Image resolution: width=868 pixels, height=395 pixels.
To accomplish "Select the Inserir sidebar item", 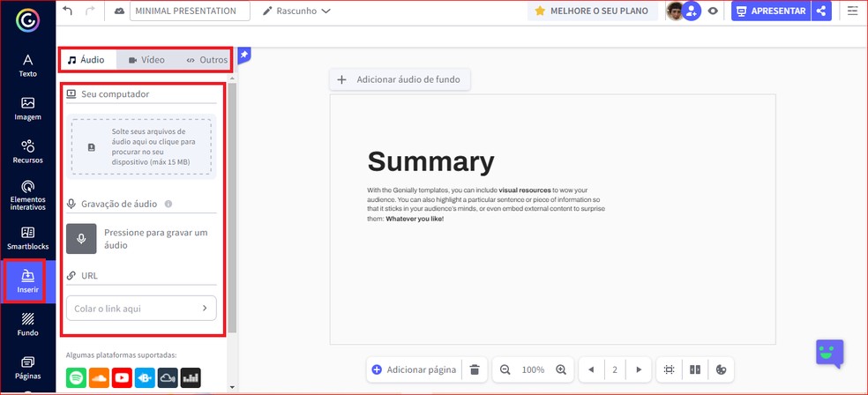I will (x=27, y=281).
